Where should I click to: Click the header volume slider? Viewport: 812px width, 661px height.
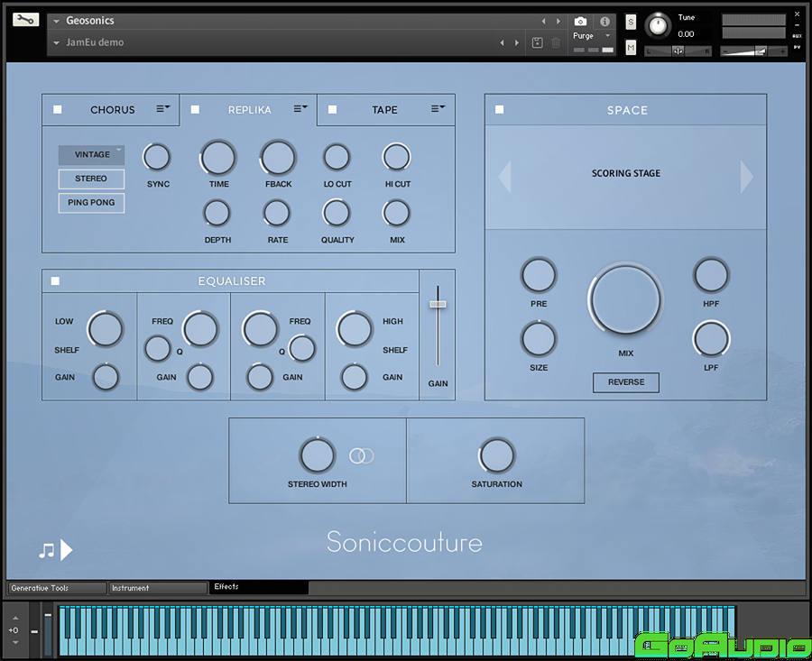[754, 50]
